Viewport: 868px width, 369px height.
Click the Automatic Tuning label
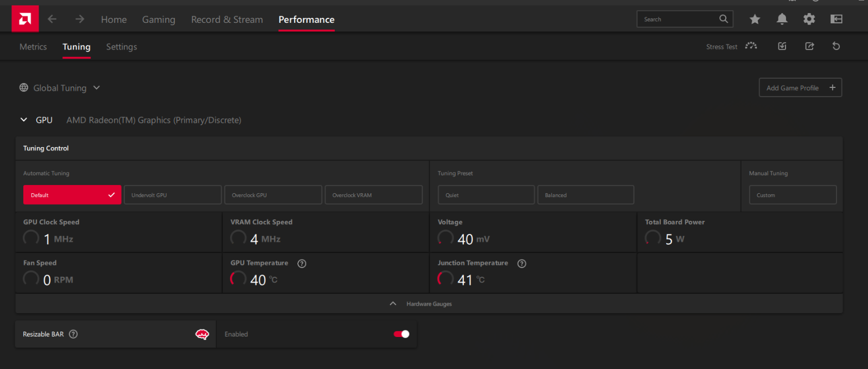(46, 173)
